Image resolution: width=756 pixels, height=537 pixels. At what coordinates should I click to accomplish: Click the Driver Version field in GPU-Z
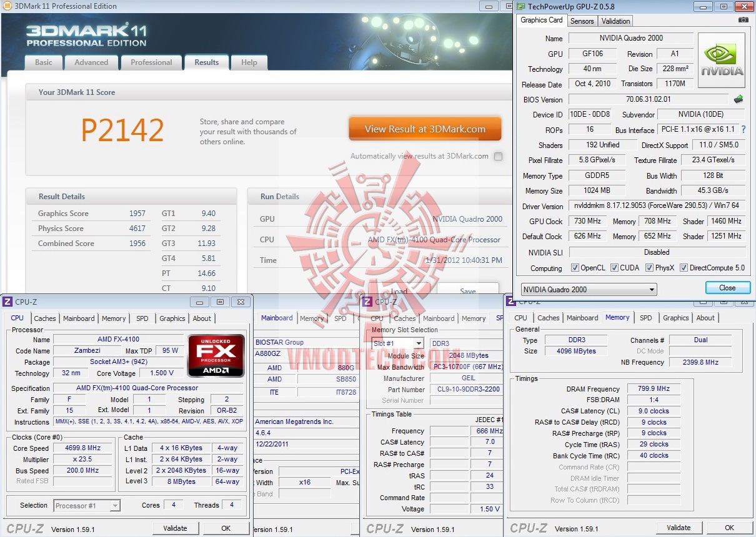[657, 206]
